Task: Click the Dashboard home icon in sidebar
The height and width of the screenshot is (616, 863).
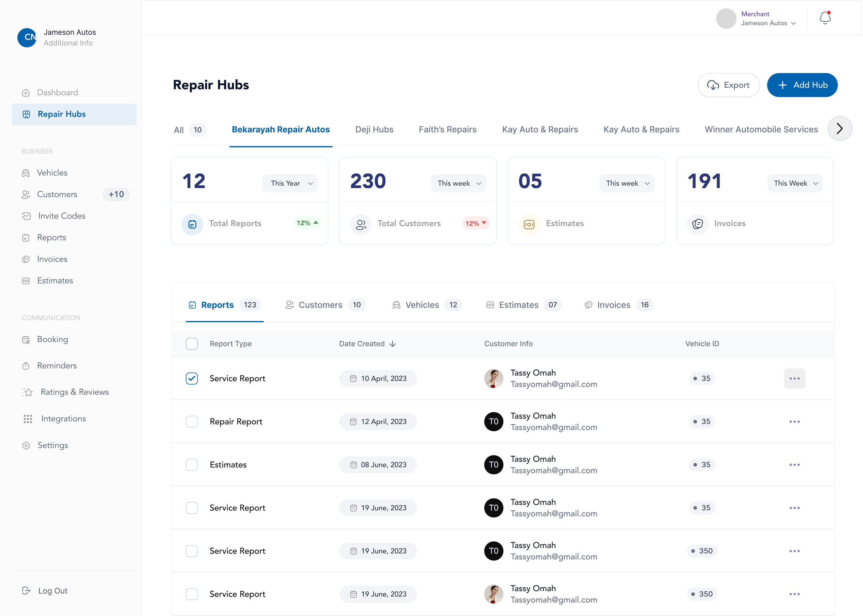Action: click(x=26, y=93)
